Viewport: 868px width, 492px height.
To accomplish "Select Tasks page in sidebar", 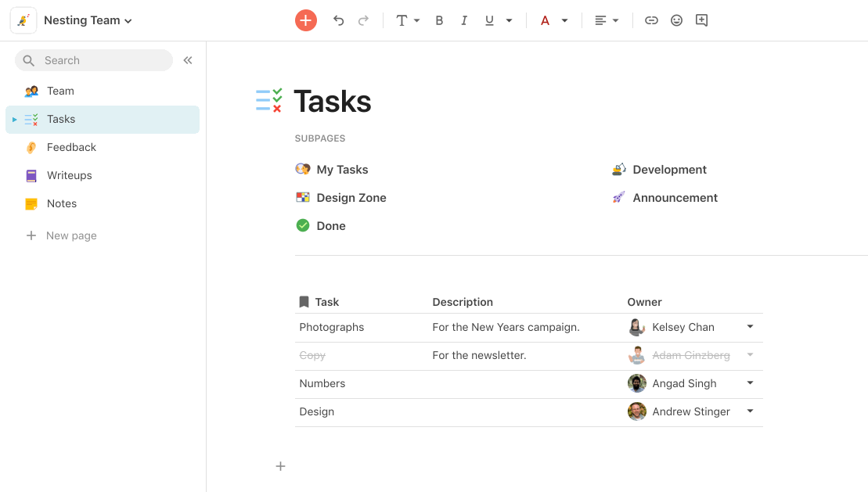I will (103, 120).
